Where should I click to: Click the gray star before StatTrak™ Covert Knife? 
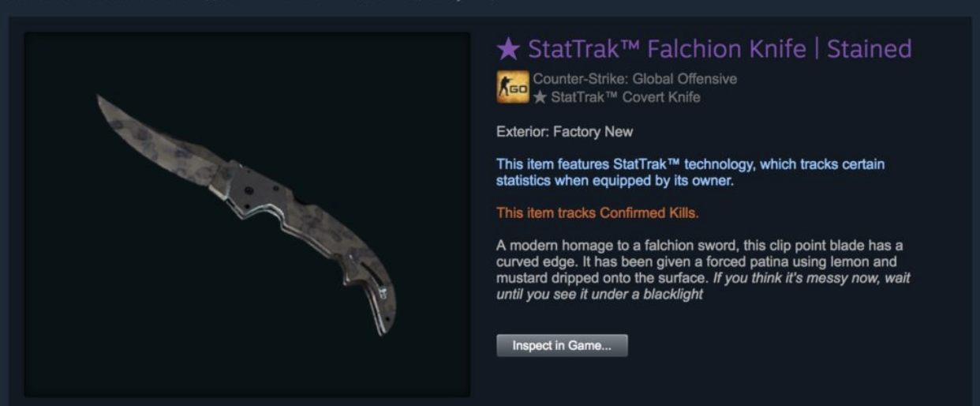pyautogui.click(x=540, y=98)
